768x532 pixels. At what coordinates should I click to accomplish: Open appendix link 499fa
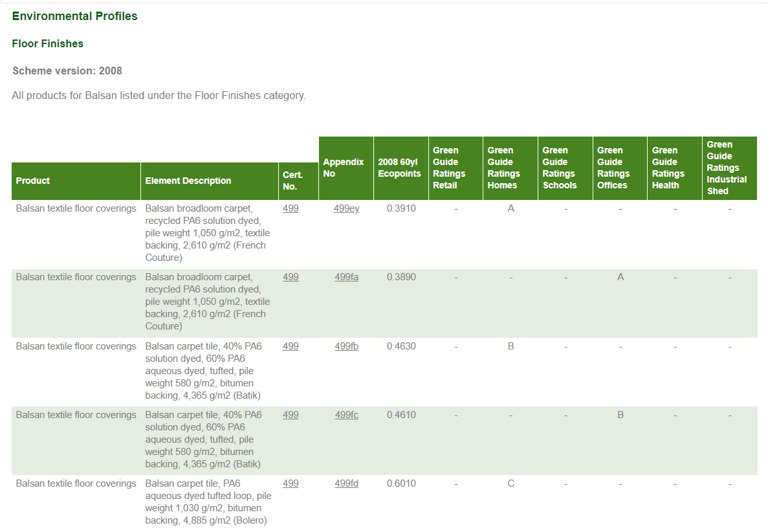[x=346, y=277]
